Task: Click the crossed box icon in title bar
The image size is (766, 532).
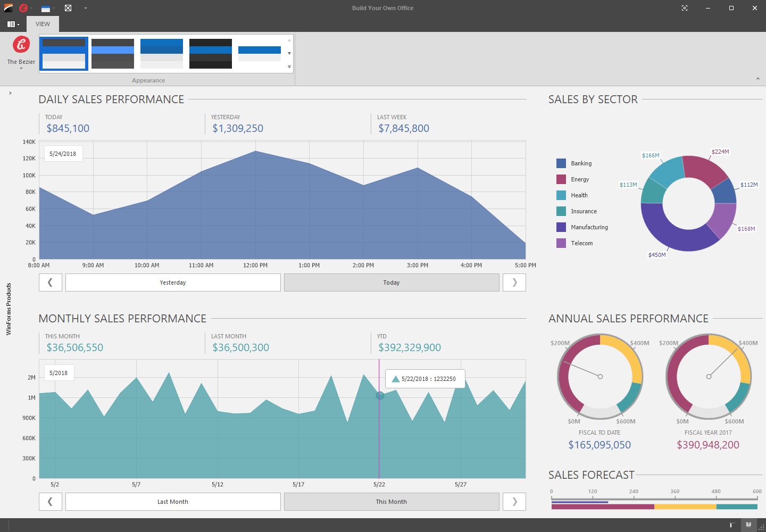Action: (68, 8)
